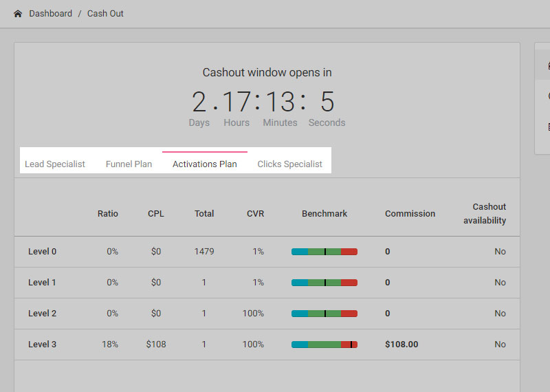The image size is (550, 392).
Task: Click the Total column header
Action: pyautogui.click(x=204, y=214)
